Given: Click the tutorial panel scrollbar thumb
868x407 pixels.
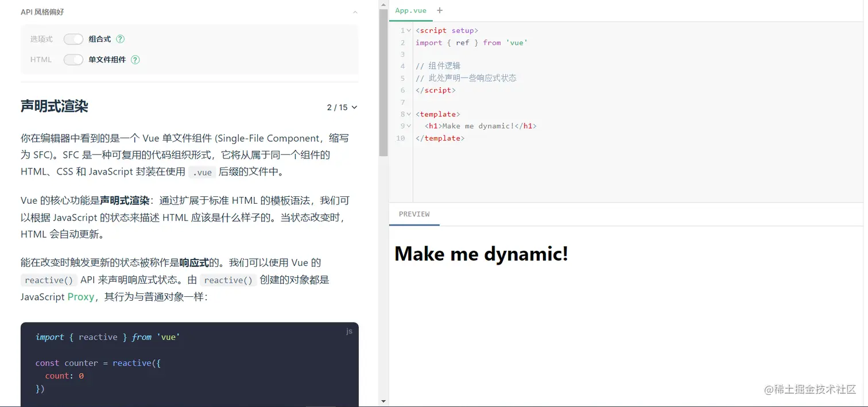Looking at the screenshot, I should [383, 83].
